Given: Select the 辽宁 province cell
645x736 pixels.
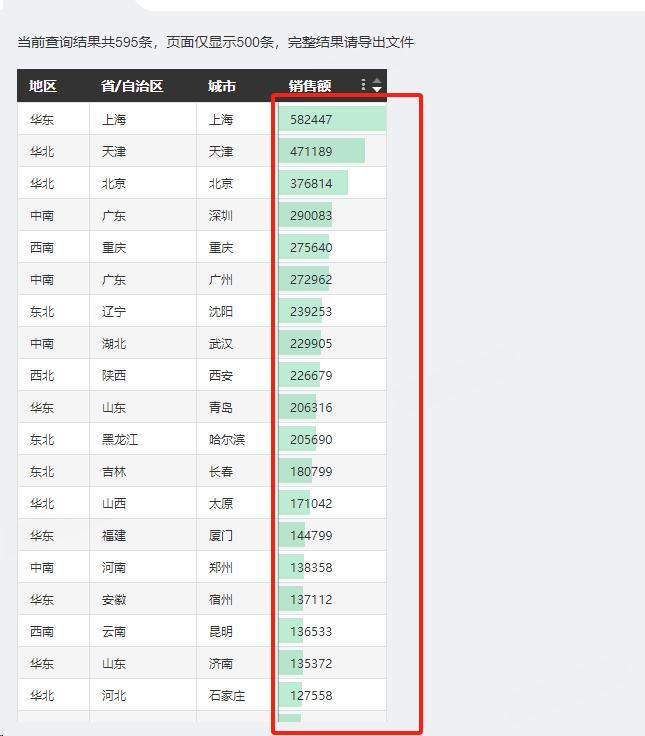Looking at the screenshot, I should click(114, 311).
